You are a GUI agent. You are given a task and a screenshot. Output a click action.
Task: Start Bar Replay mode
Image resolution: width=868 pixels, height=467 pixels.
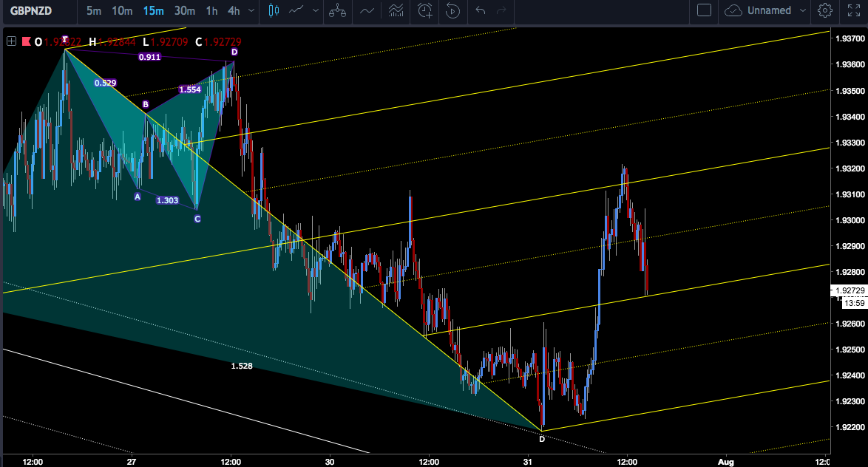pos(452,10)
